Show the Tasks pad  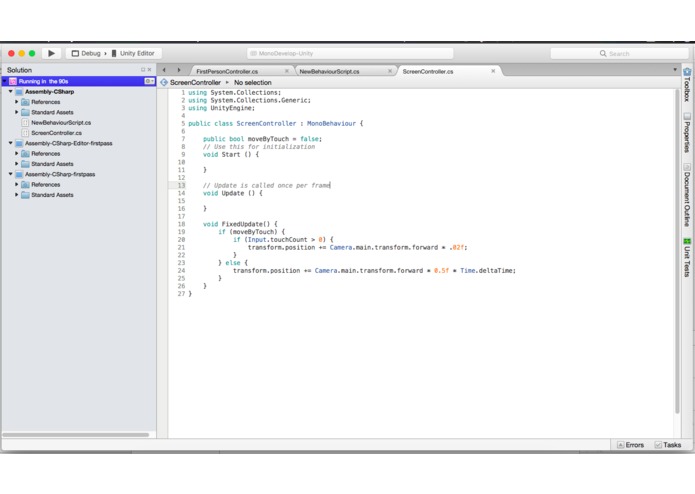coord(668,445)
